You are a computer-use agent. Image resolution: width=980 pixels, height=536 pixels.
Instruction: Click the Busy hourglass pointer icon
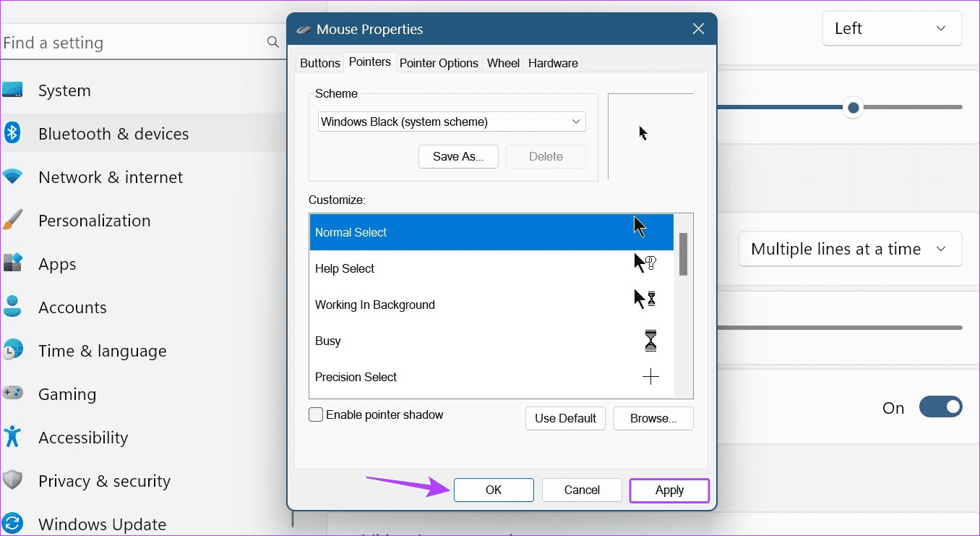[651, 341]
